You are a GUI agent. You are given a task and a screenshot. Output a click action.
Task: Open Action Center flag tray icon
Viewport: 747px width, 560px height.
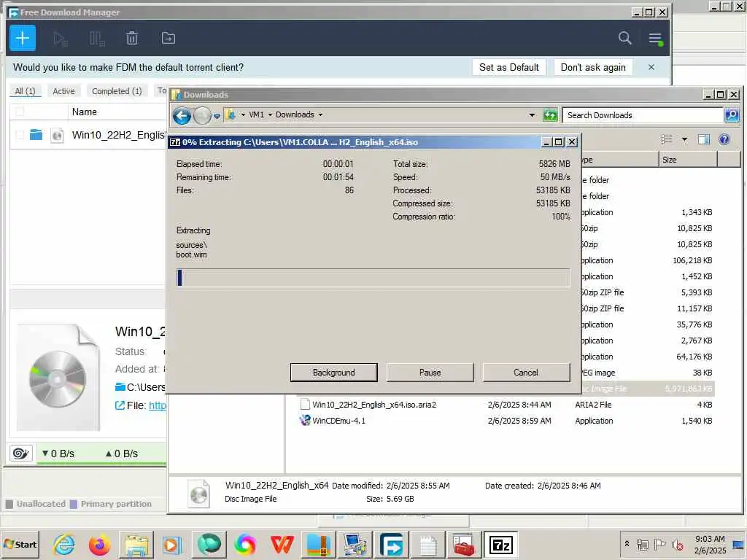coord(659,544)
